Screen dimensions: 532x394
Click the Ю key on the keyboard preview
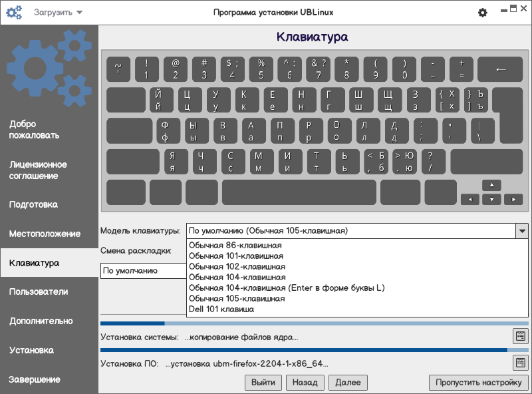404,162
